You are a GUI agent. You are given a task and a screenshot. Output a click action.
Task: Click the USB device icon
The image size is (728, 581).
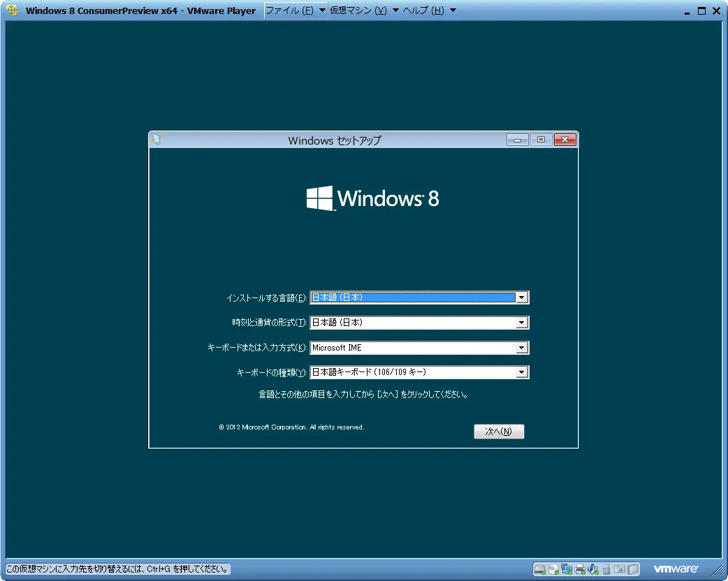coord(606,568)
